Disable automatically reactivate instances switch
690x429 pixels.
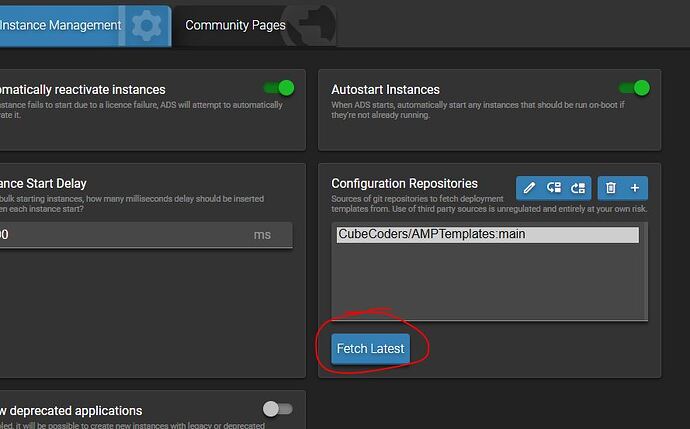279,88
